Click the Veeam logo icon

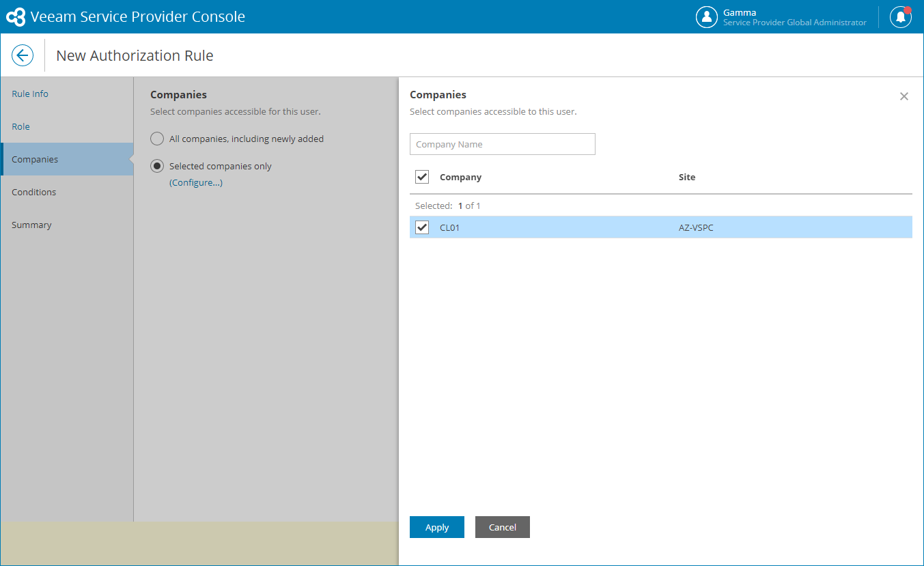tap(16, 17)
